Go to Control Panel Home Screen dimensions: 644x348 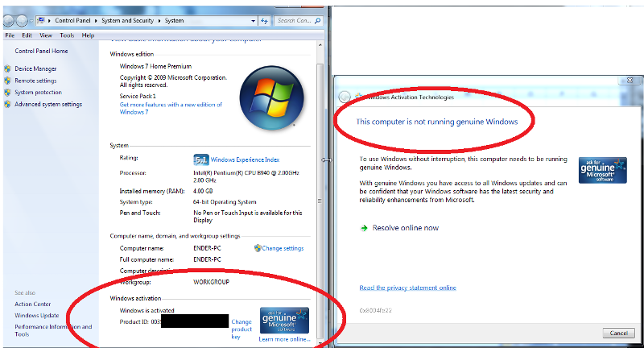(41, 51)
